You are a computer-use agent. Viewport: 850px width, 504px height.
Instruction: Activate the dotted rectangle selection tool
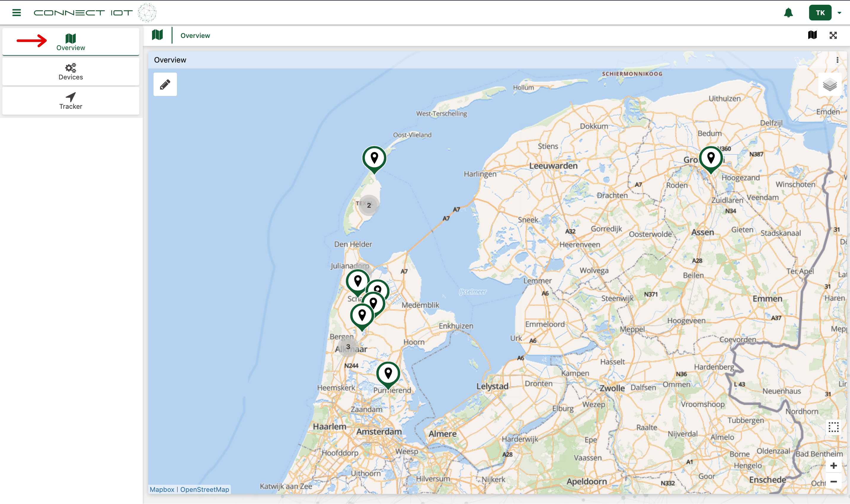click(833, 427)
